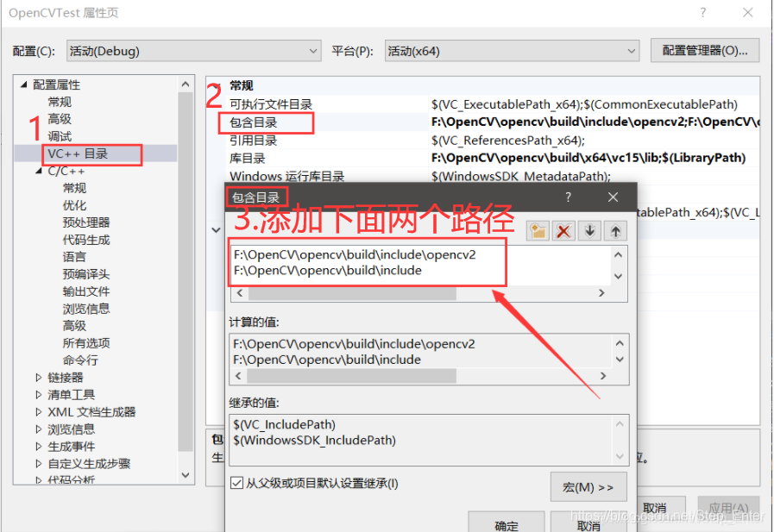
Task: Expand the XML 文档生成器 tree node
Action: pyautogui.click(x=39, y=412)
